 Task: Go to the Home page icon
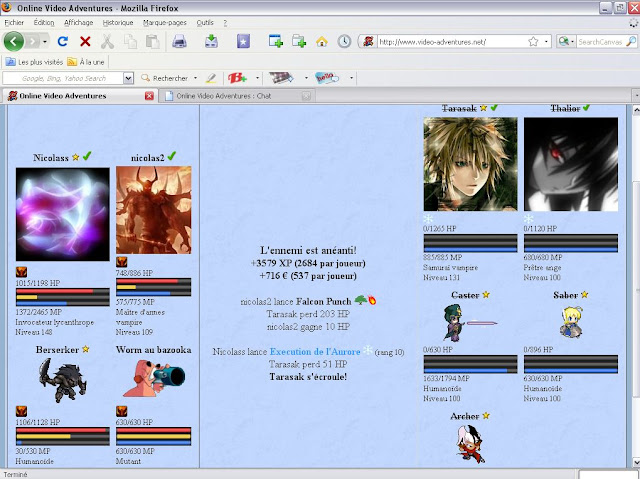click(x=322, y=42)
